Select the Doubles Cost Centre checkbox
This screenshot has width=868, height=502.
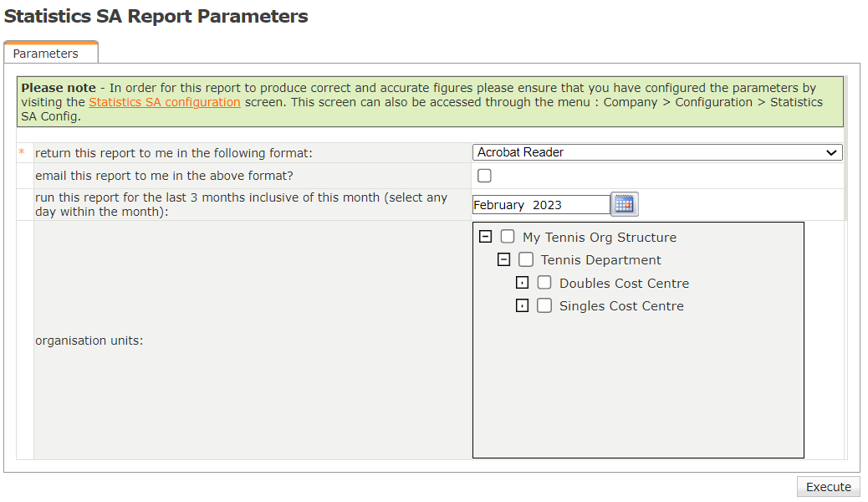tap(544, 283)
